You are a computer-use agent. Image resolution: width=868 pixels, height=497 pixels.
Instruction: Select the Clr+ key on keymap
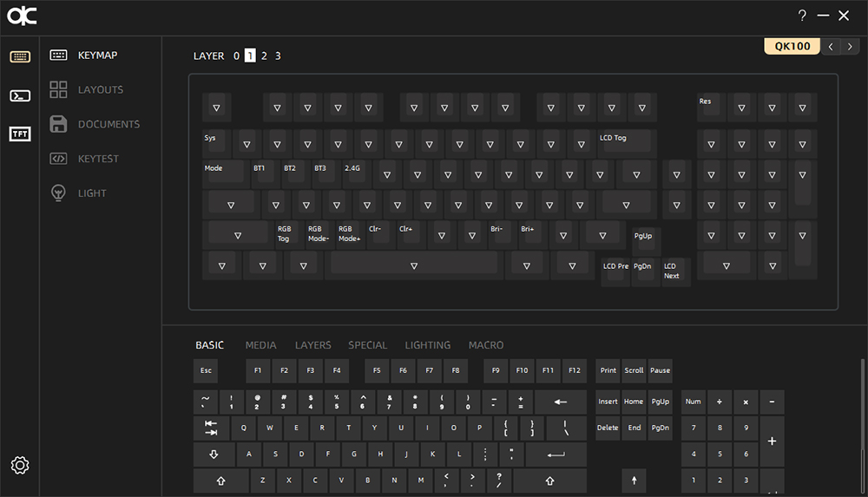click(x=411, y=235)
